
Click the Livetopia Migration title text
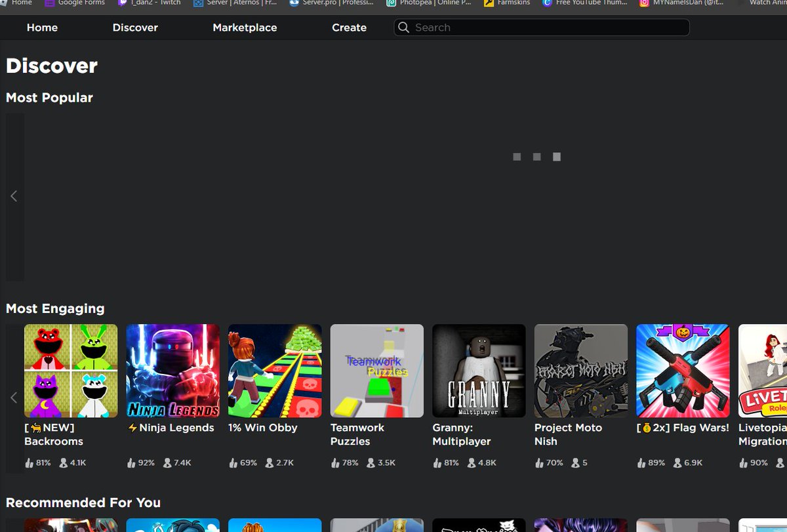coord(763,434)
